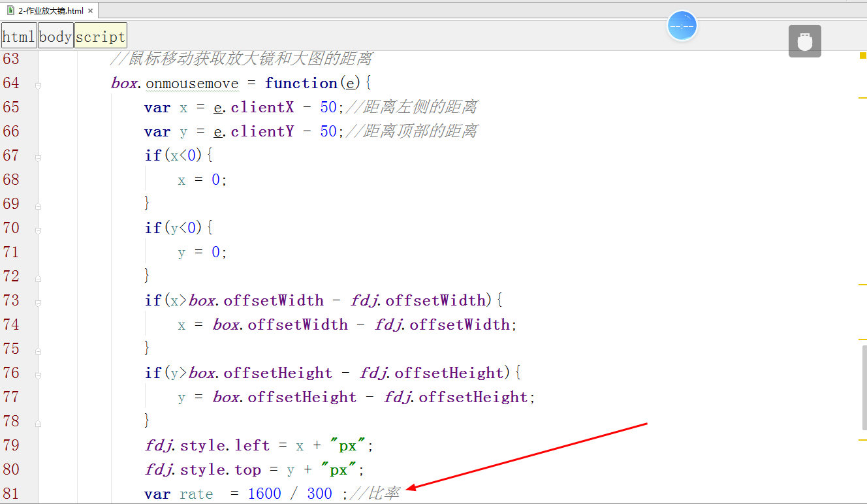This screenshot has width=867, height=504.
Task: Place the cursor on the rate variable
Action: pos(196,494)
